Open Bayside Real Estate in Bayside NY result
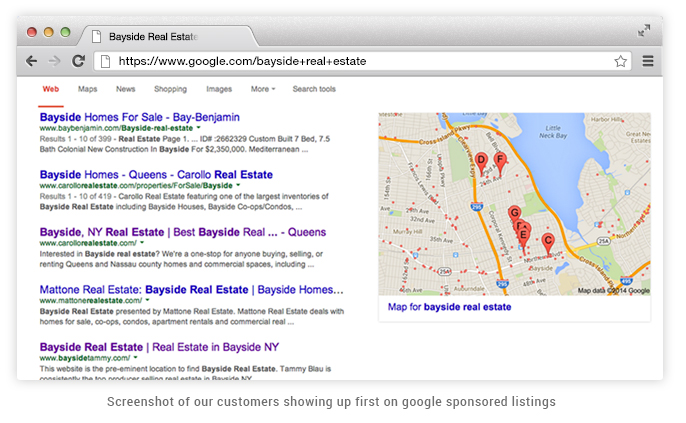Image resolution: width=686 pixels, height=423 pixels. point(159,347)
